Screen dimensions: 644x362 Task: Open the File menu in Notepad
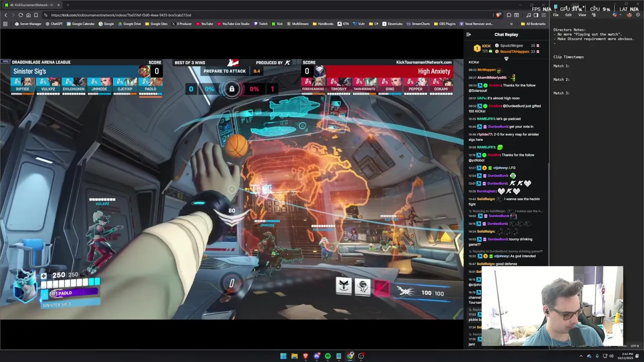pos(555,15)
